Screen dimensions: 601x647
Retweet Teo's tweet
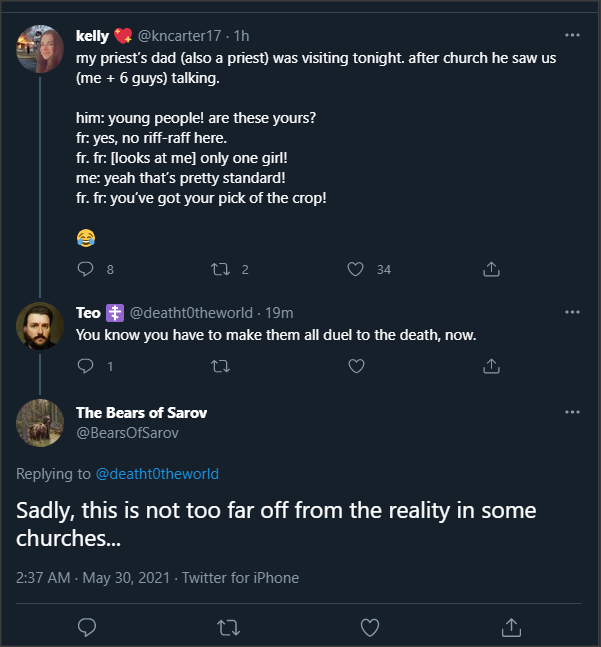[221, 366]
